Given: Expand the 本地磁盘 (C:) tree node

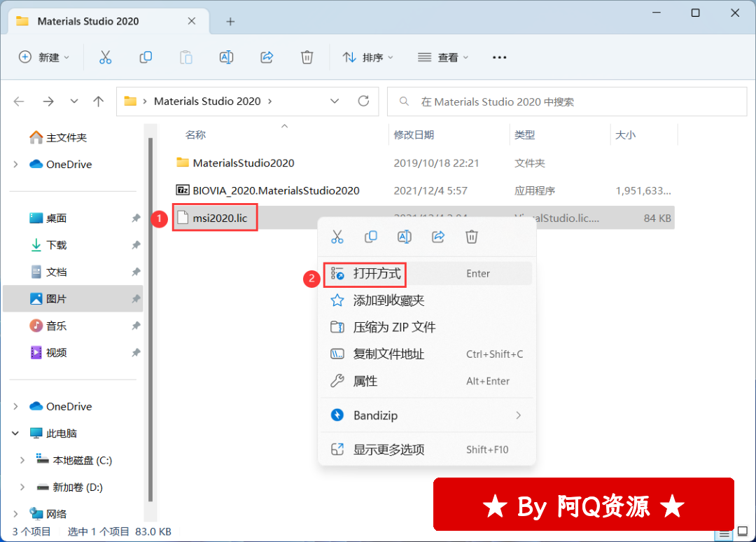Looking at the screenshot, I should (22, 460).
